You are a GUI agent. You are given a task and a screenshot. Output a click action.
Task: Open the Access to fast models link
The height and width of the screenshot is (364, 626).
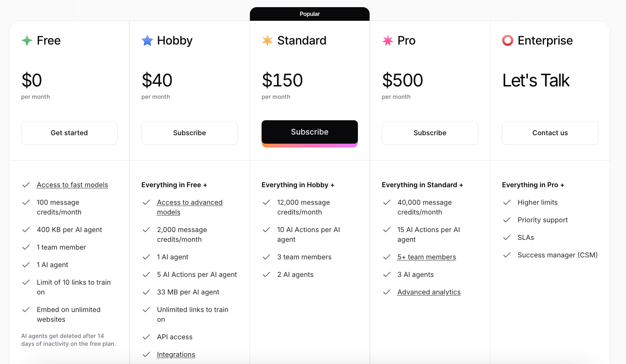tap(72, 185)
